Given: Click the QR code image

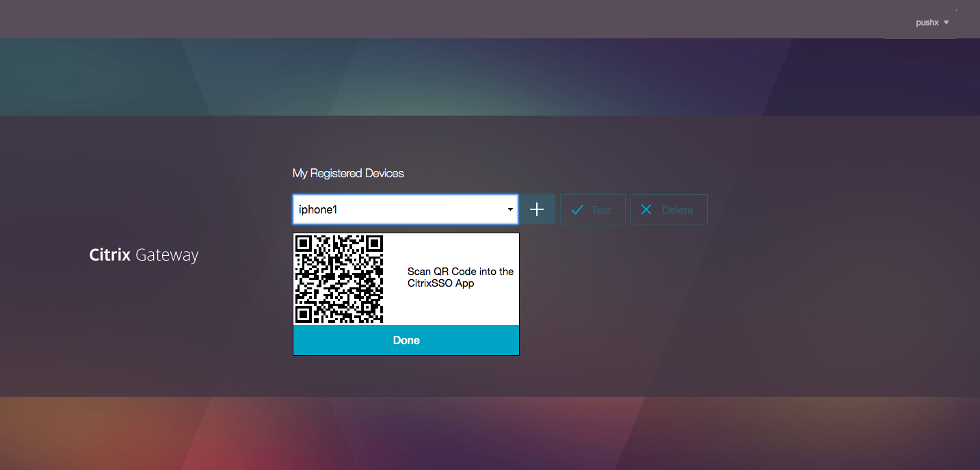Looking at the screenshot, I should pyautogui.click(x=339, y=279).
